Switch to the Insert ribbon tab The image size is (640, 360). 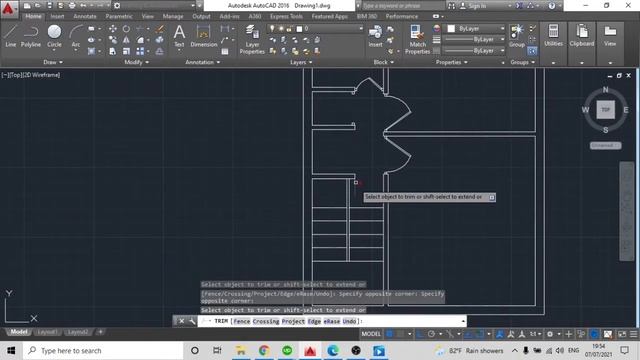[x=57, y=16]
